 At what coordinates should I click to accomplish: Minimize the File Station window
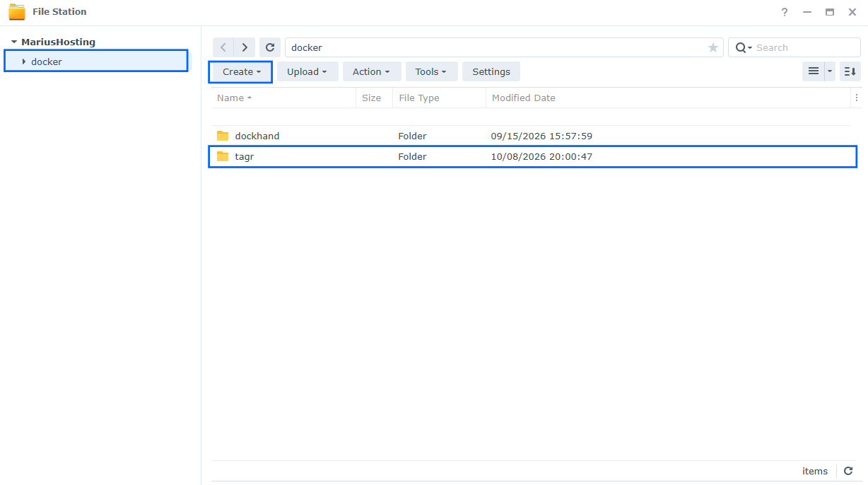(807, 12)
